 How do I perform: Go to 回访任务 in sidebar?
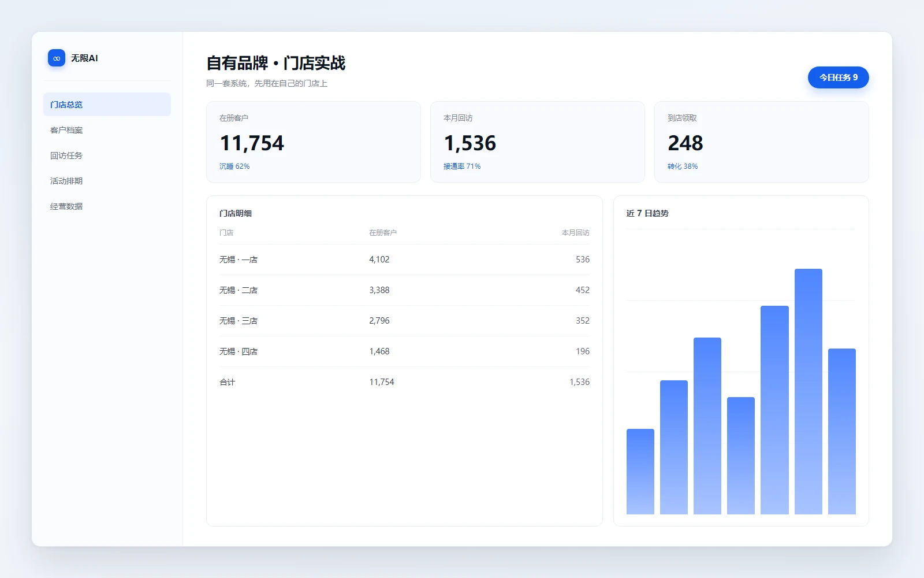pos(107,155)
